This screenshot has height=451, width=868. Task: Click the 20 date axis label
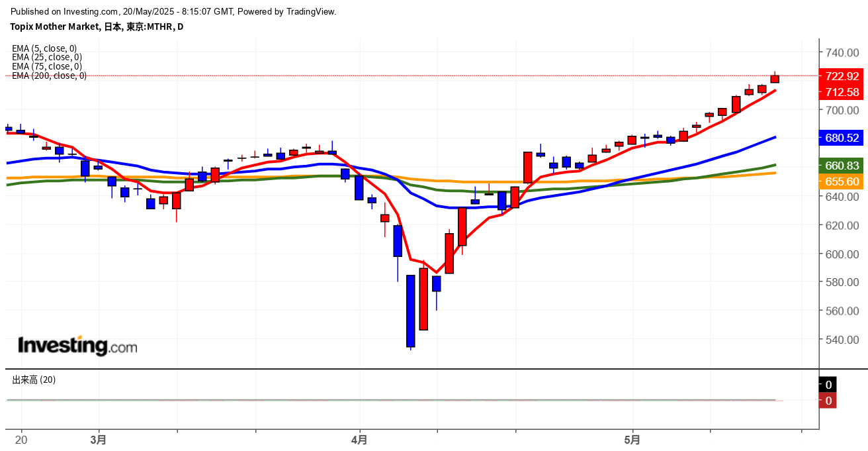[21, 440]
